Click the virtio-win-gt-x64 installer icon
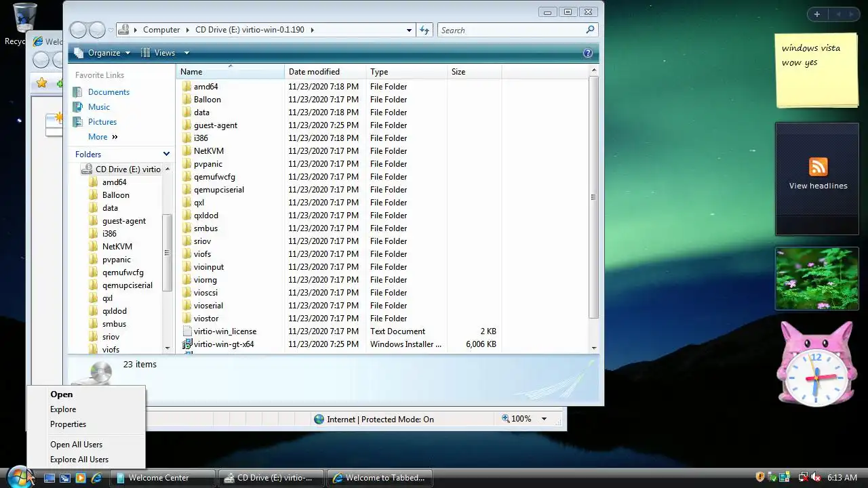Screen dimensions: 868x488 click(187, 344)
